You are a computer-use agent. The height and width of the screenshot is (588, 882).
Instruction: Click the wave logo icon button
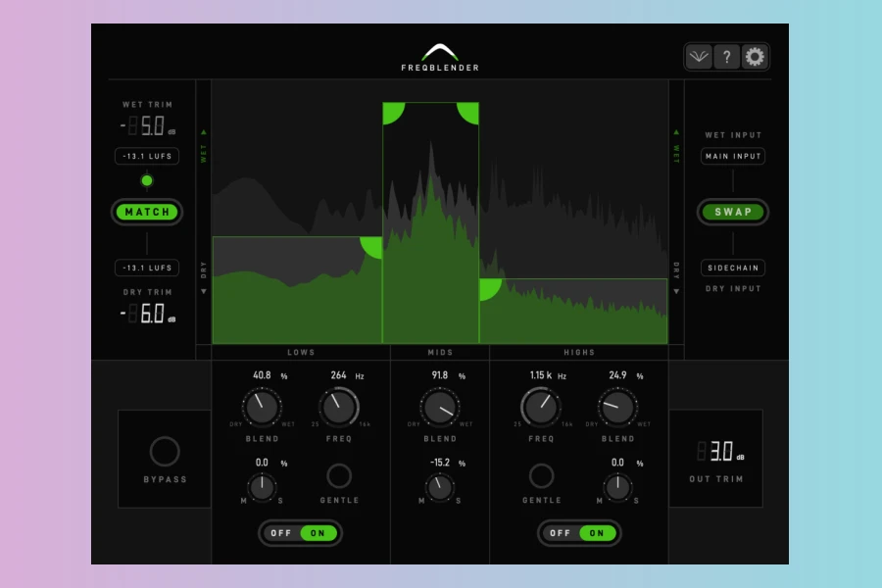[699, 57]
